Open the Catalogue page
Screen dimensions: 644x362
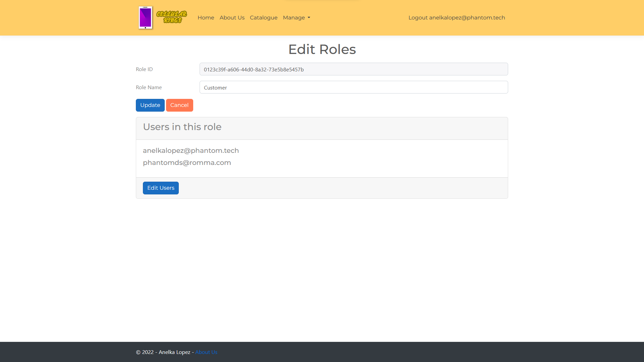pyautogui.click(x=263, y=18)
